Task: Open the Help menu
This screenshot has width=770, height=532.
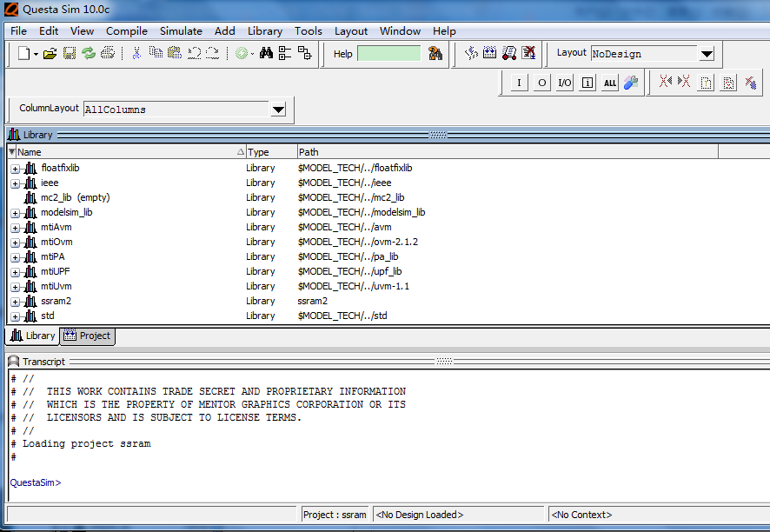Action: [444, 31]
